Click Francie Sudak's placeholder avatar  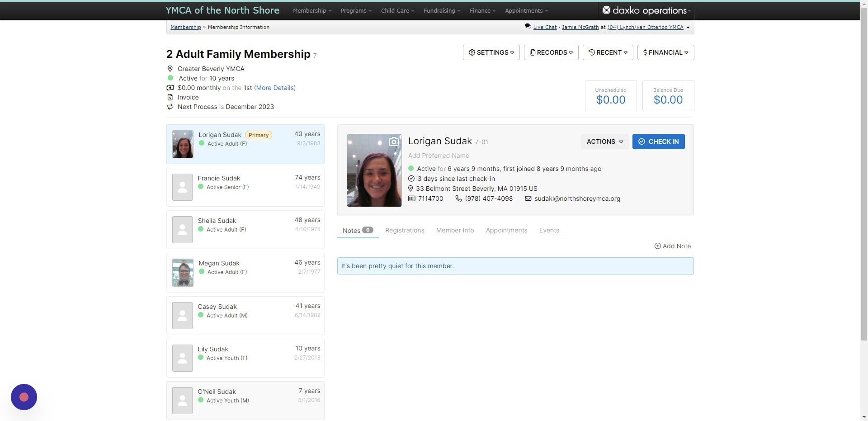coord(182,187)
